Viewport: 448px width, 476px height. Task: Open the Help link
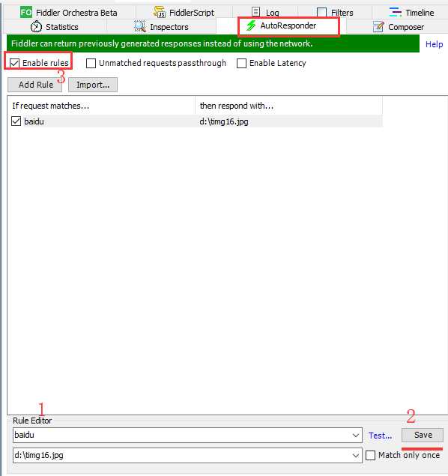pyautogui.click(x=434, y=44)
